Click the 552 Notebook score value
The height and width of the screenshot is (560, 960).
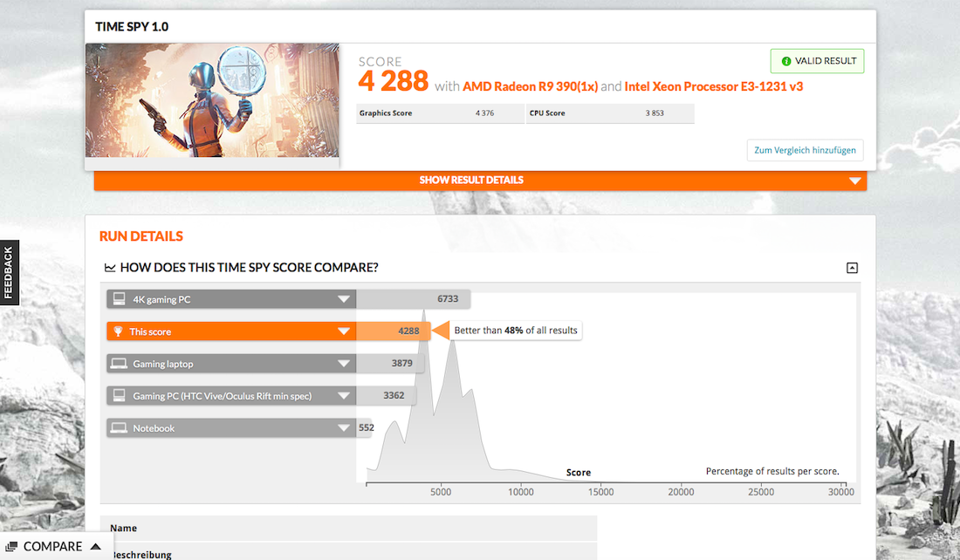pyautogui.click(x=367, y=427)
